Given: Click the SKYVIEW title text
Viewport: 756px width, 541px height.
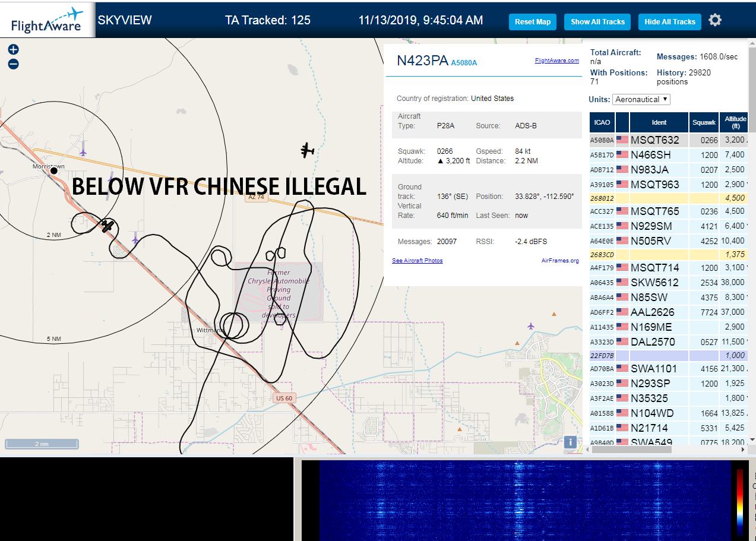Looking at the screenshot, I should [125, 20].
